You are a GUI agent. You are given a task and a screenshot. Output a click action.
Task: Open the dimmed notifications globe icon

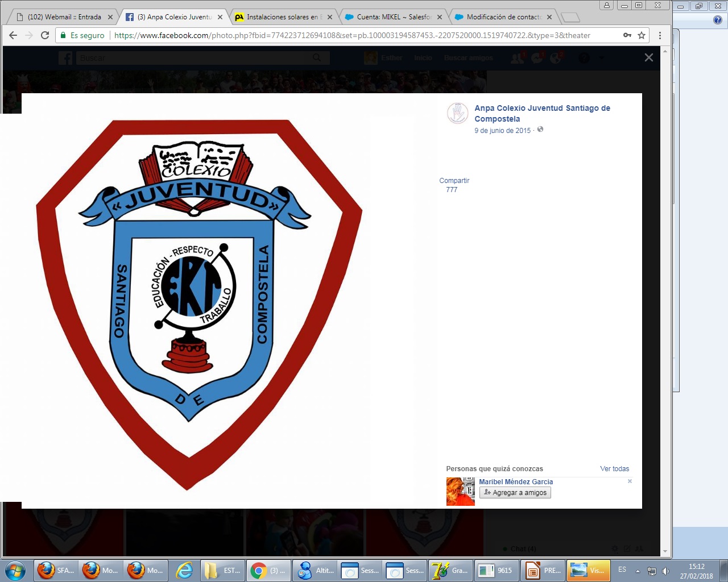(556, 58)
